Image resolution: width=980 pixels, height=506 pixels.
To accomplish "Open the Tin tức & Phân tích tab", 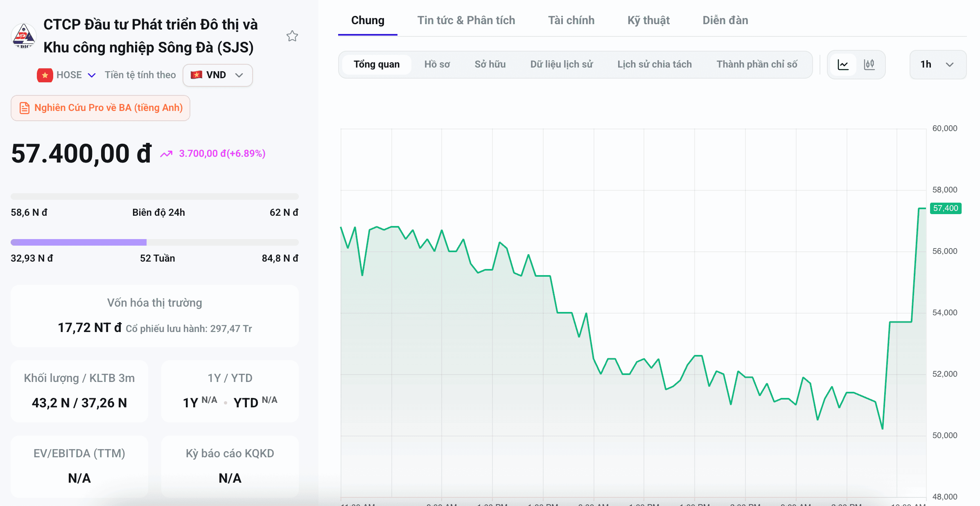I will (x=466, y=20).
